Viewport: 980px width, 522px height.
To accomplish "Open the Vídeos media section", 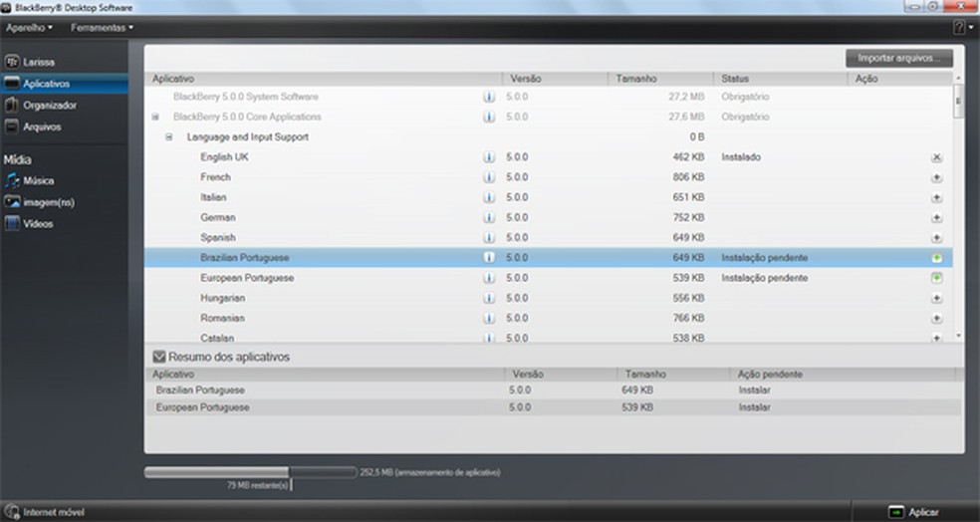I will coord(29,224).
